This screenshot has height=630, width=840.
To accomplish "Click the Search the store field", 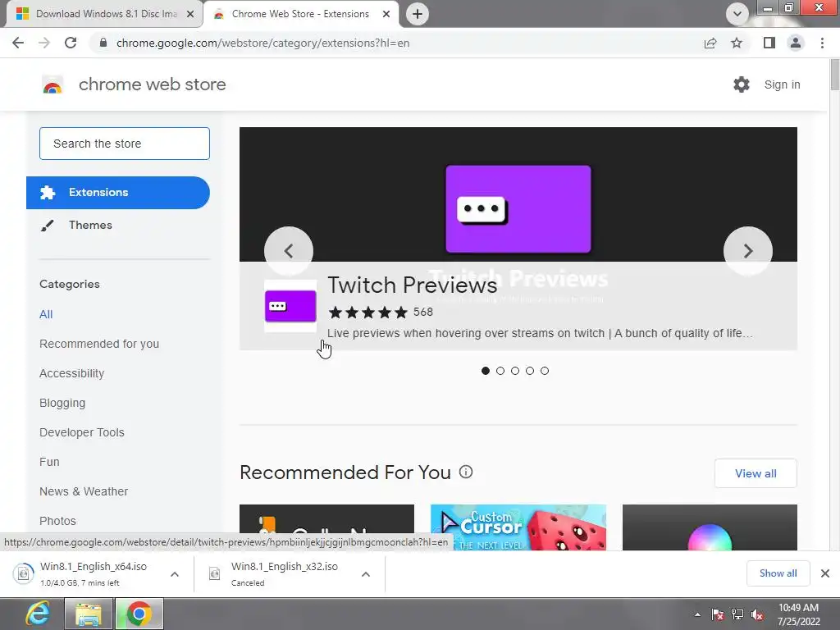I will pyautogui.click(x=125, y=144).
